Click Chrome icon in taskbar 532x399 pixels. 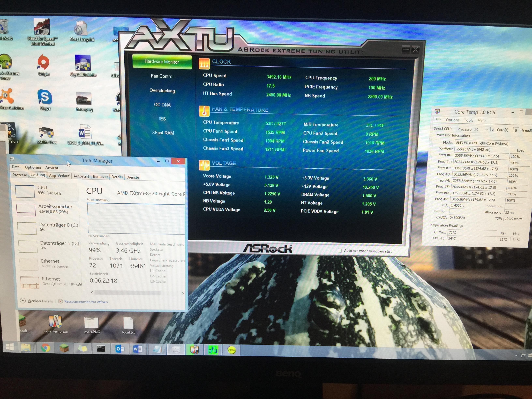(x=45, y=348)
